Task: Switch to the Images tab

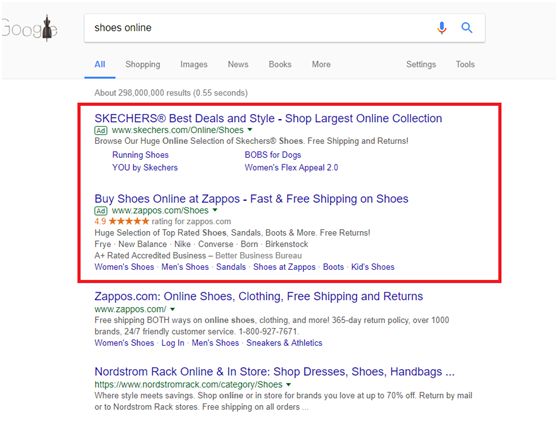Action: tap(194, 64)
